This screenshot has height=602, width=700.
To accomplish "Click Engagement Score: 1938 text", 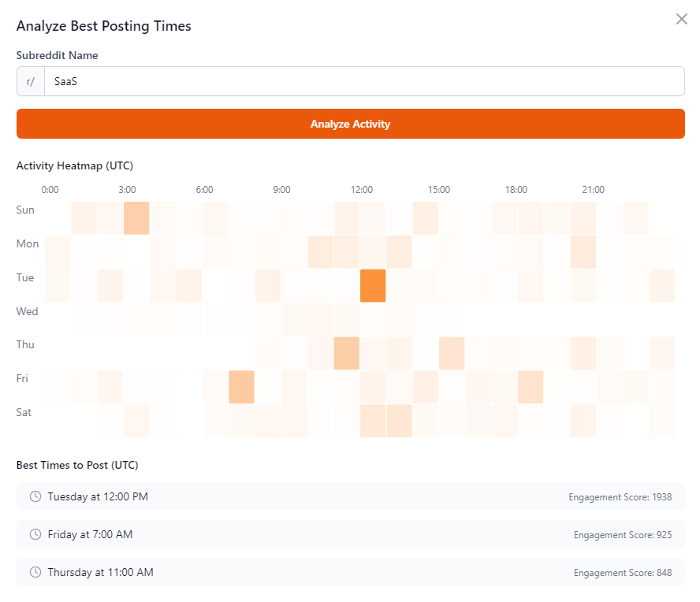I will pyautogui.click(x=620, y=497).
